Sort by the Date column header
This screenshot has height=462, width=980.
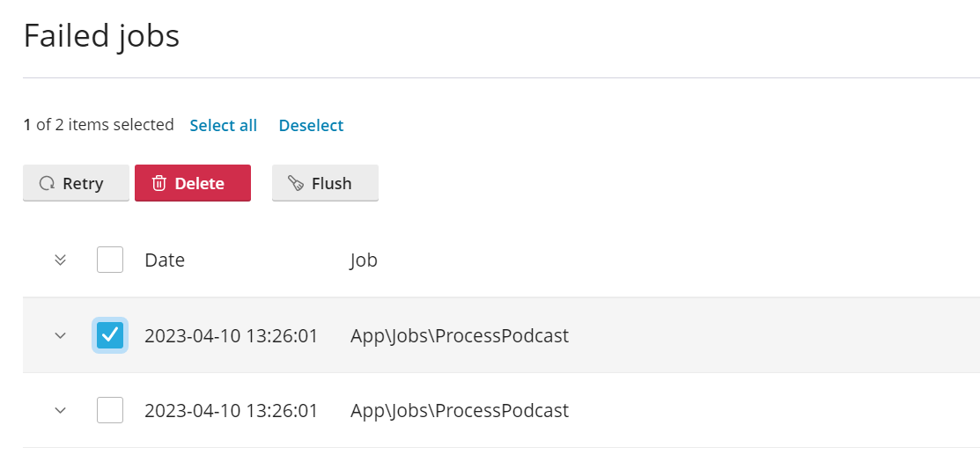[x=165, y=260]
